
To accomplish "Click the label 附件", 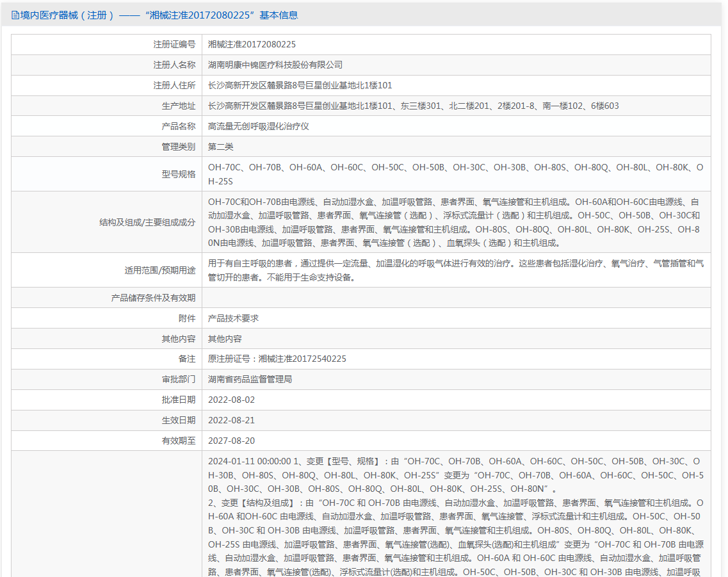I will point(187,318).
